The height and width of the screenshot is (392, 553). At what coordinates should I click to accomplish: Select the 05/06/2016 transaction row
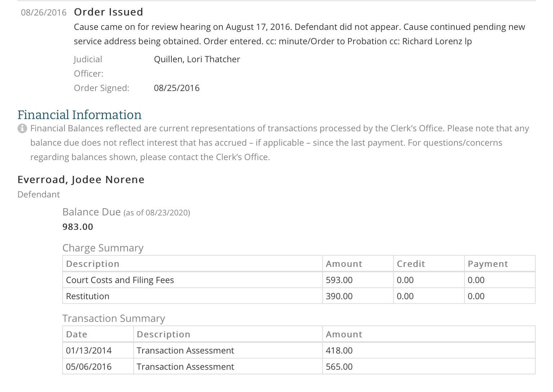click(299, 366)
